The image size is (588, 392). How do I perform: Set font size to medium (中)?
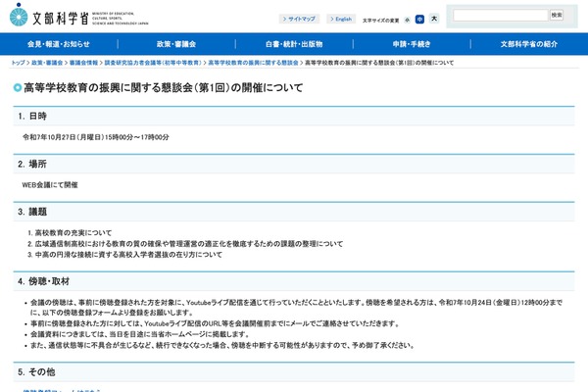[x=419, y=19]
